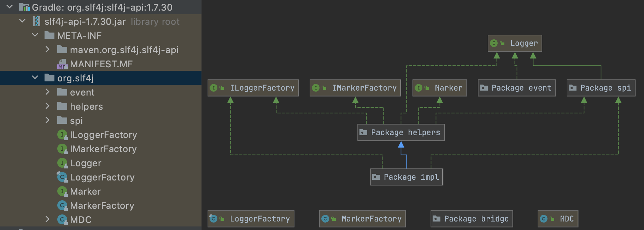
Task: Click the MDC class icon in tree
Action: pos(62,219)
